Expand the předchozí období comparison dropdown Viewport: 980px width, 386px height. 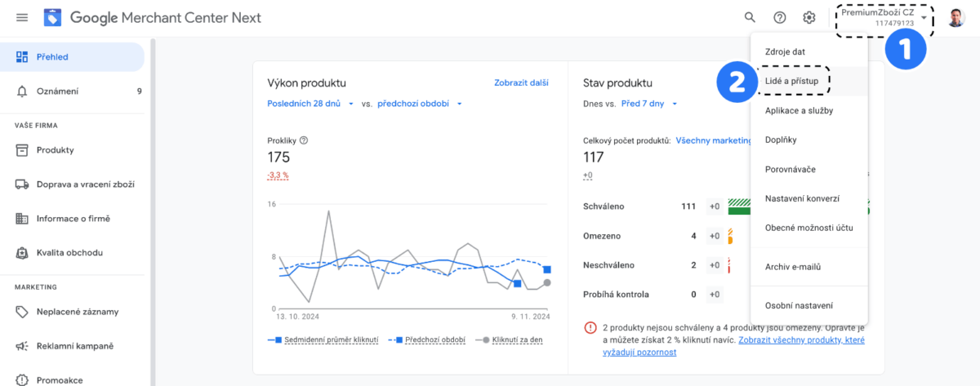point(420,104)
